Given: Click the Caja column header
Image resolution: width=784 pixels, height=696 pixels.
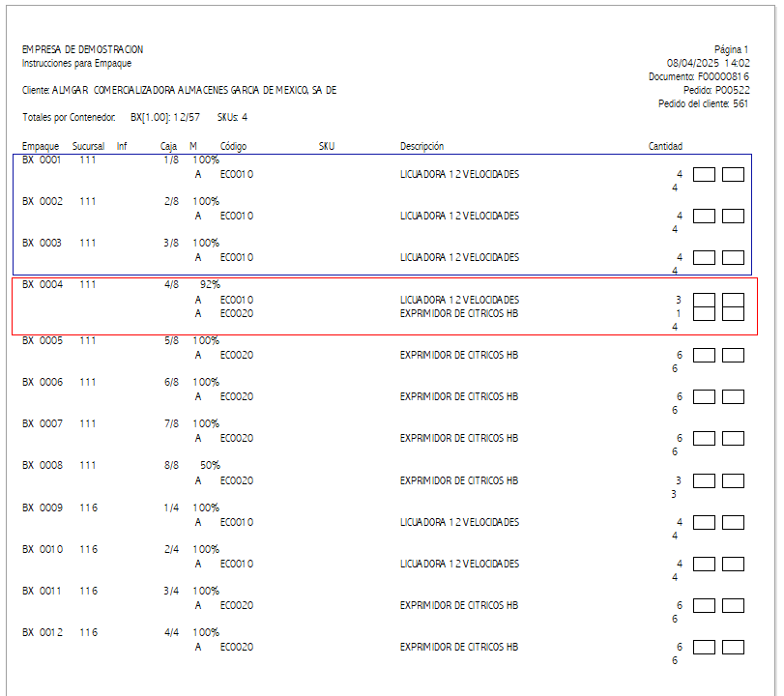Looking at the screenshot, I should (x=168, y=146).
